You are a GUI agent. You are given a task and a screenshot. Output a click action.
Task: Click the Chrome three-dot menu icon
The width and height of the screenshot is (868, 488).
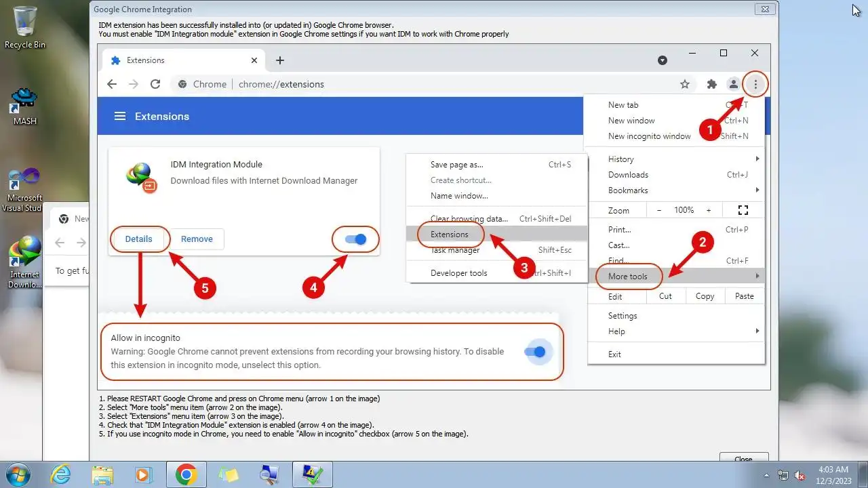tap(755, 84)
